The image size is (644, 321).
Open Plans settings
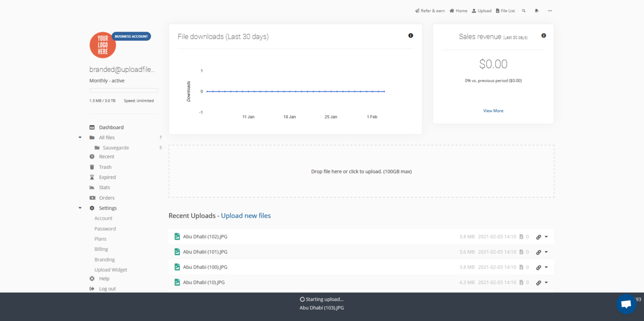pos(100,239)
